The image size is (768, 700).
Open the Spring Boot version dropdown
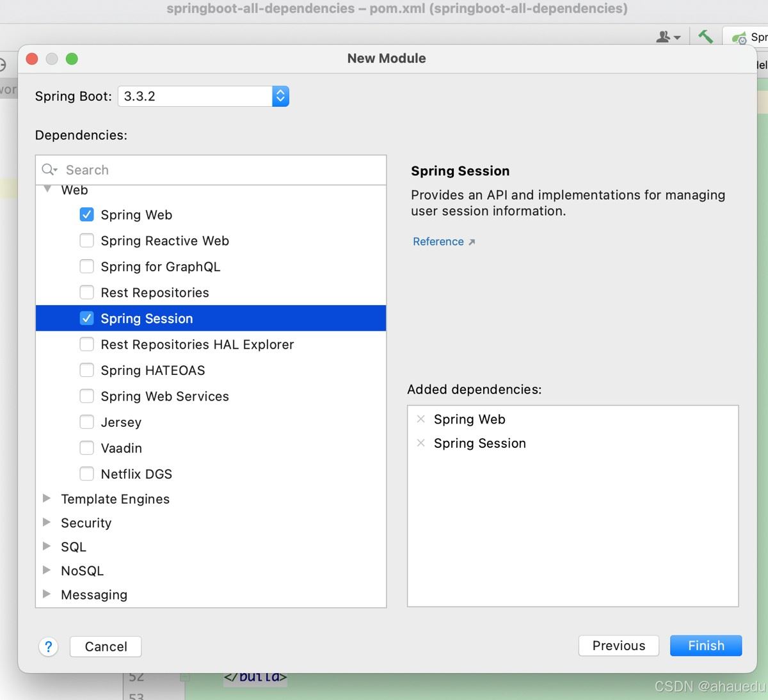(x=280, y=96)
